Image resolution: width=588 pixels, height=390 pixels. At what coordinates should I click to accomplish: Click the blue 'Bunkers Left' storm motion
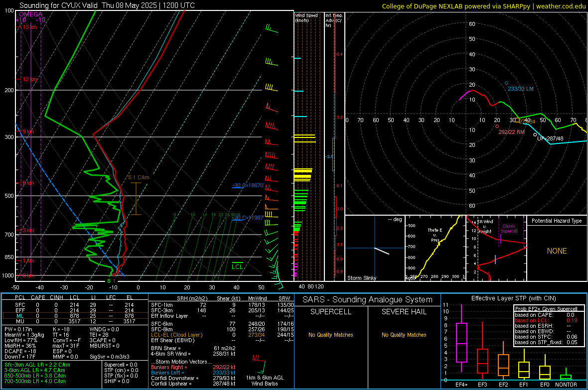click(193, 373)
